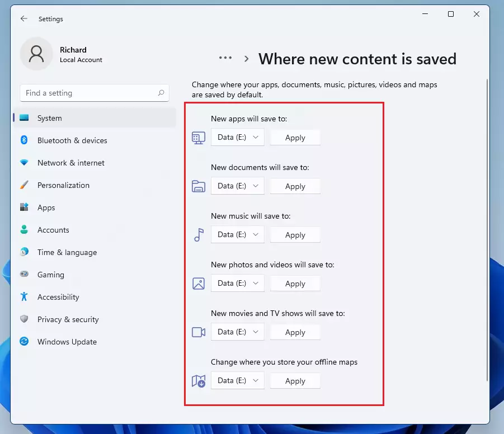The height and width of the screenshot is (434, 504).
Task: Click the Gaming controller icon
Action: point(24,274)
